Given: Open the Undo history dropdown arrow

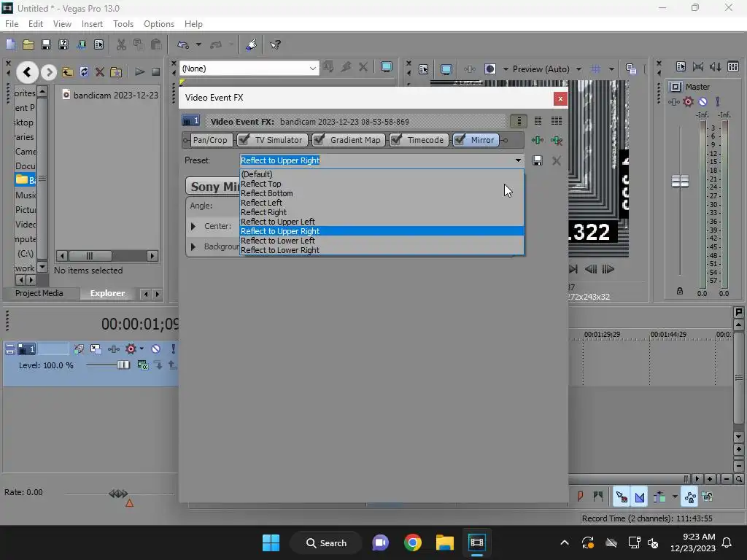Looking at the screenshot, I should (198, 44).
